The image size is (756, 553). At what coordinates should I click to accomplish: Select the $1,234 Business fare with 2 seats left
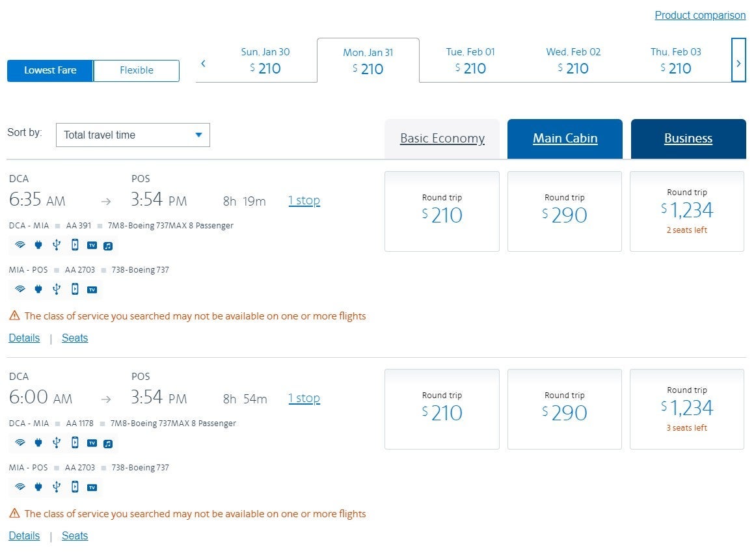tap(687, 211)
